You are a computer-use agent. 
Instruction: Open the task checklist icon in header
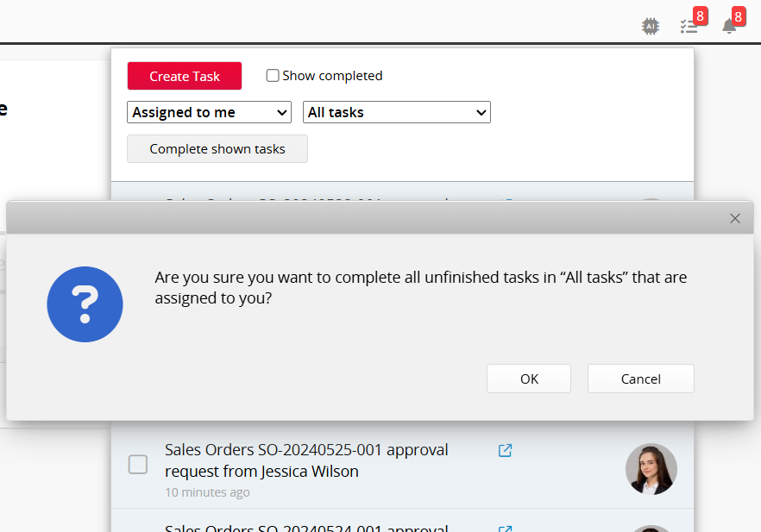(689, 27)
